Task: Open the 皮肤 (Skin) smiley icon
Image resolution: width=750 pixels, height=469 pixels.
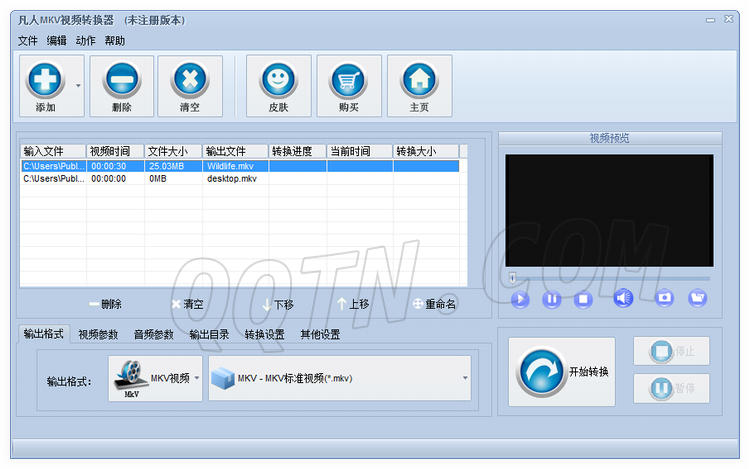Action: [278, 80]
